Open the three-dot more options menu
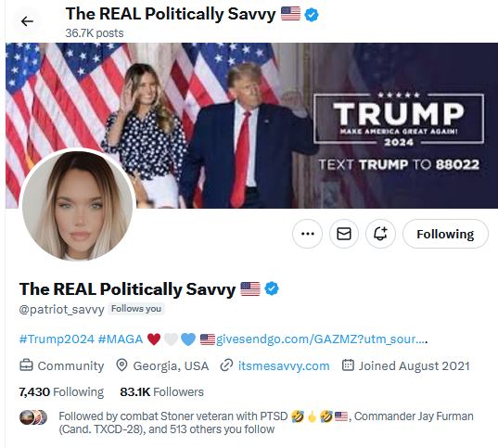Viewport: 498px width, 448px height. click(307, 234)
